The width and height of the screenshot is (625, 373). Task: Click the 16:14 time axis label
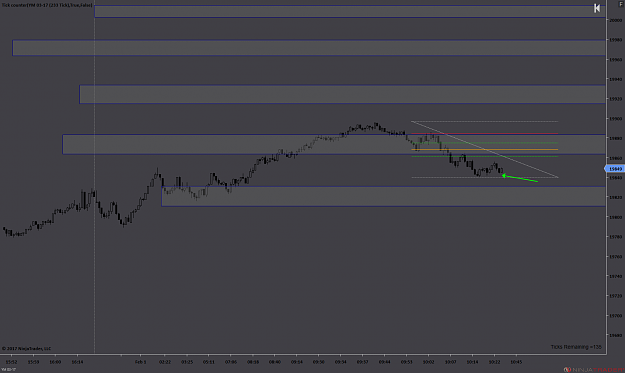[x=77, y=362]
